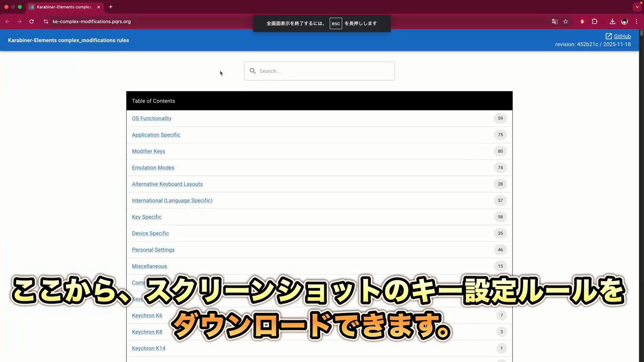Click the page's vertical scrollbar
The image size is (644, 362).
[x=641, y=151]
